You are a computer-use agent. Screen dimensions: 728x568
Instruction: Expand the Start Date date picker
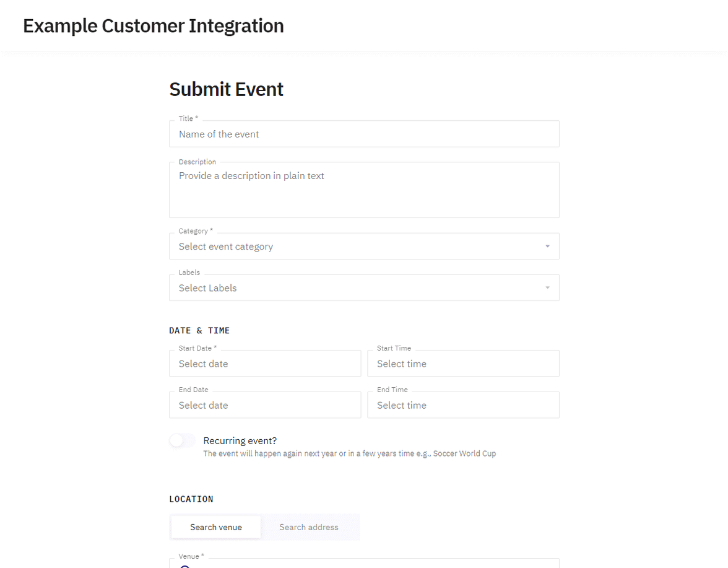point(265,364)
